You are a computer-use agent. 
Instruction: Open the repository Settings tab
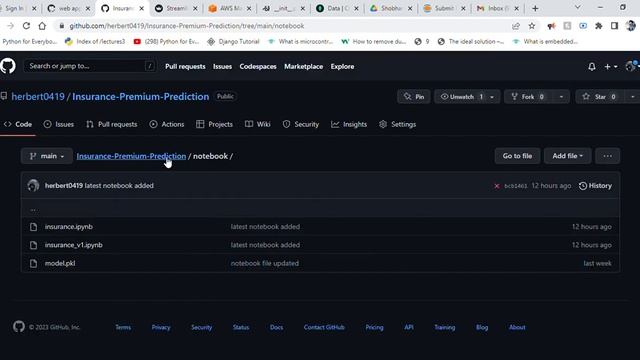point(398,124)
